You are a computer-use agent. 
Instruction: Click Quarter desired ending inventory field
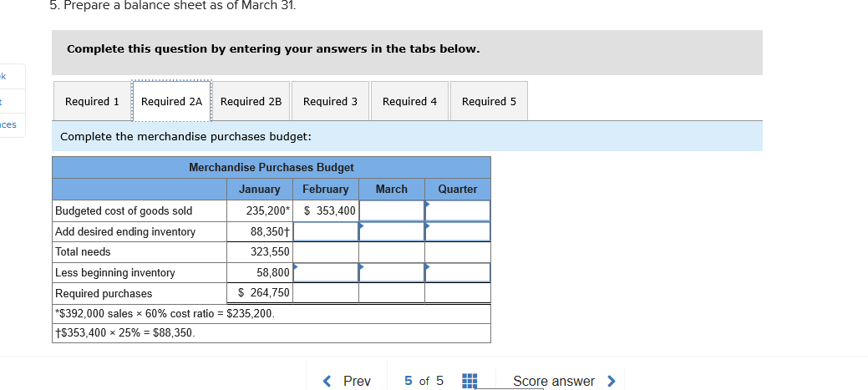click(457, 231)
